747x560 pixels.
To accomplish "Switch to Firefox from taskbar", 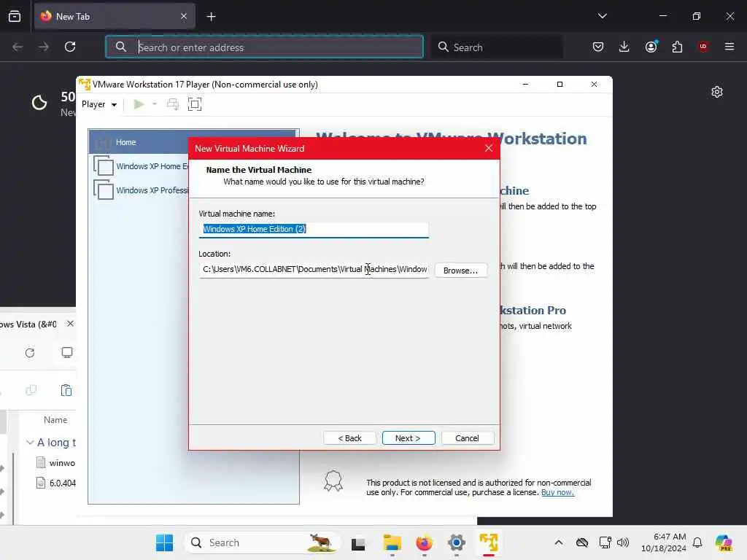I will 424,542.
